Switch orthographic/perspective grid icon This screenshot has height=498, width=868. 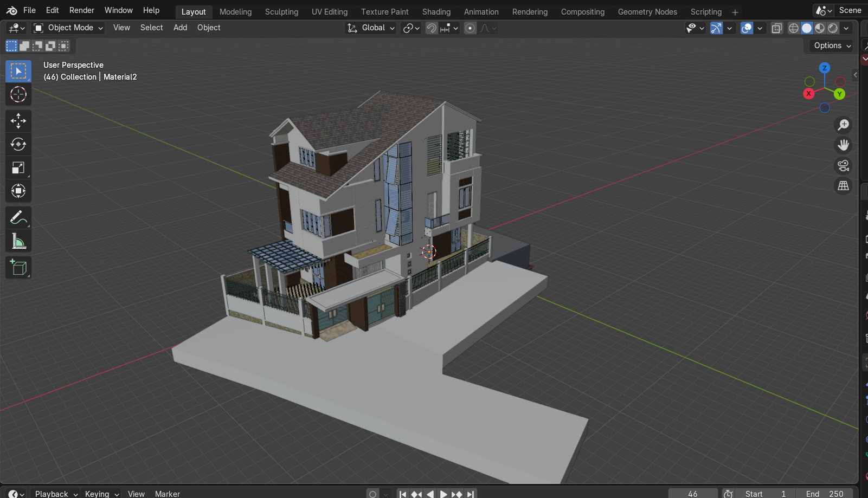[x=843, y=186]
